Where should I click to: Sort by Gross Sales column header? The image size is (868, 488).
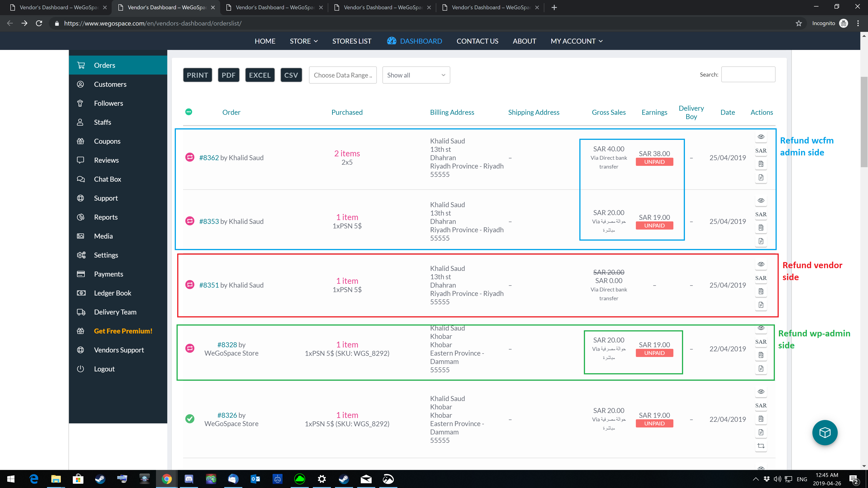click(x=609, y=112)
